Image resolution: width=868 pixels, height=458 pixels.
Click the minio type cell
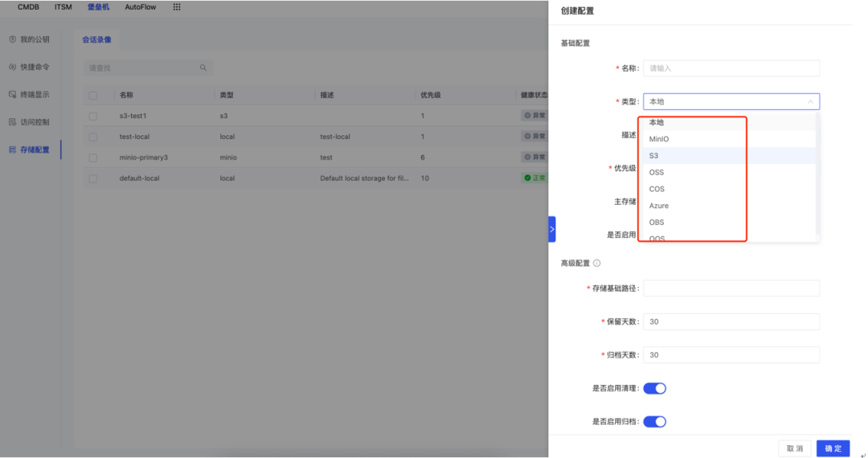[x=228, y=157]
